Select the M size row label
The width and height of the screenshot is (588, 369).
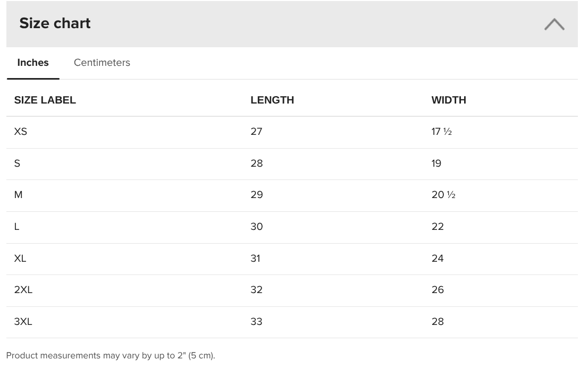click(19, 195)
